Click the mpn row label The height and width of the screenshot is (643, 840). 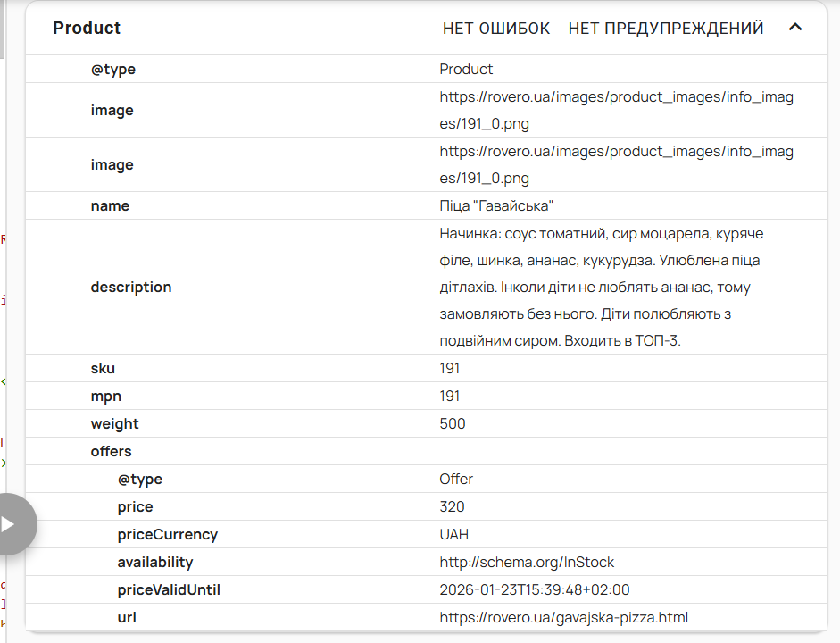pos(106,397)
